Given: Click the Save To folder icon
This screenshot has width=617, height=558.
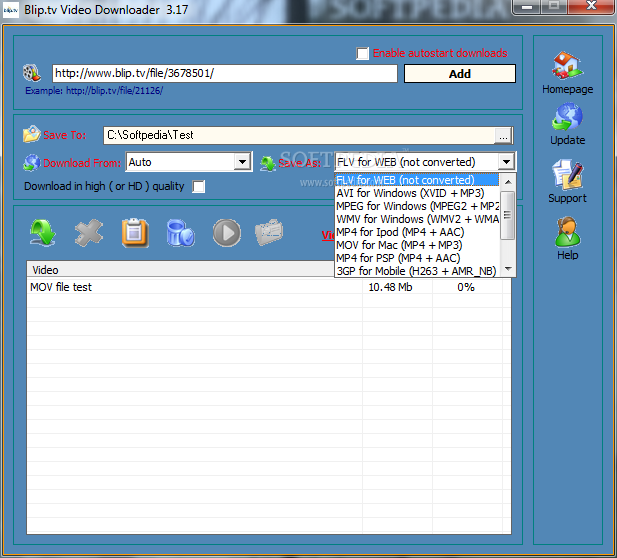Looking at the screenshot, I should pos(31,134).
